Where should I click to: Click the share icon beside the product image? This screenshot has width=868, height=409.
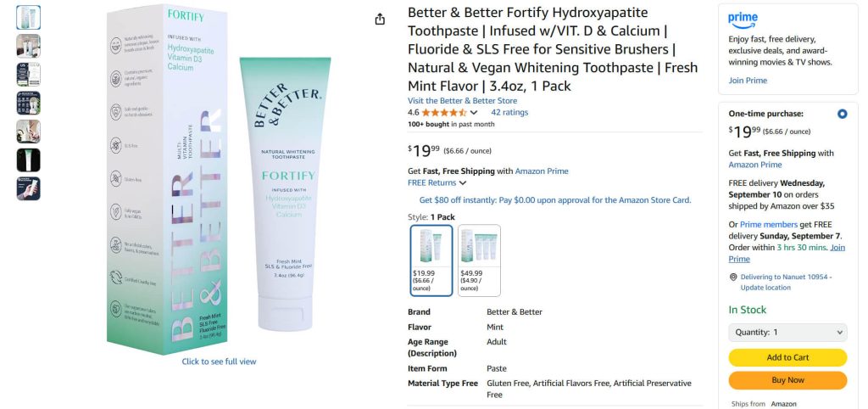click(x=380, y=20)
